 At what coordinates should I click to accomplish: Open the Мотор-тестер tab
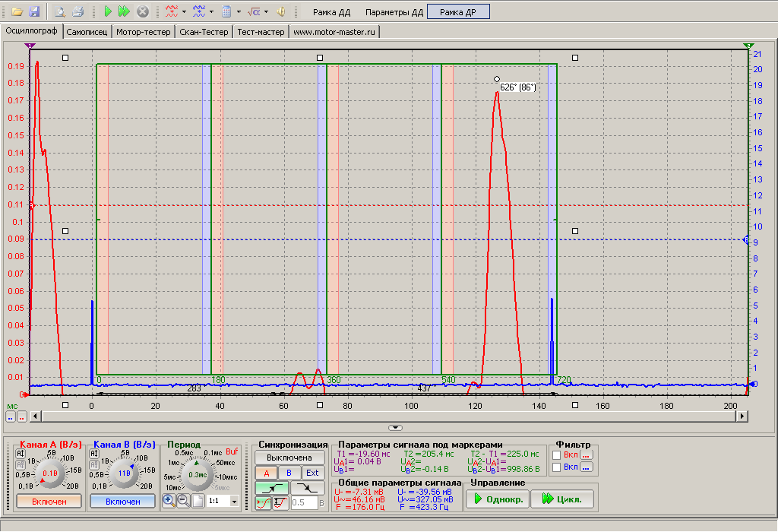pos(144,32)
